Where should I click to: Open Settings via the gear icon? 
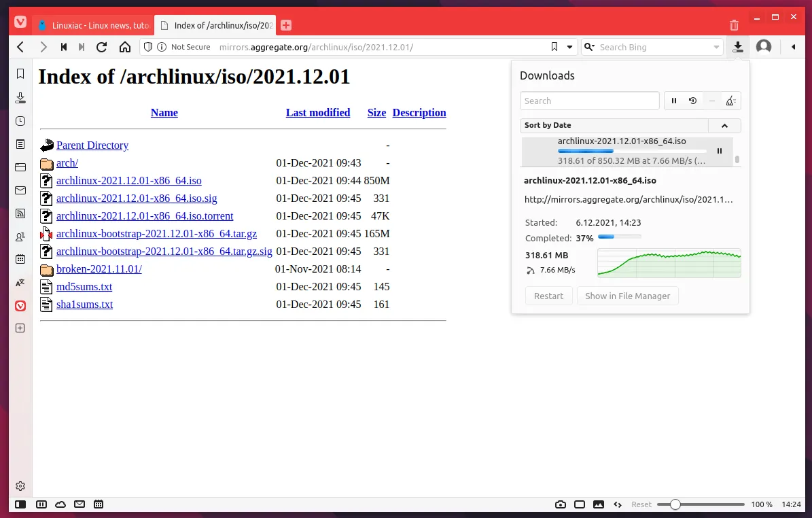tap(20, 486)
